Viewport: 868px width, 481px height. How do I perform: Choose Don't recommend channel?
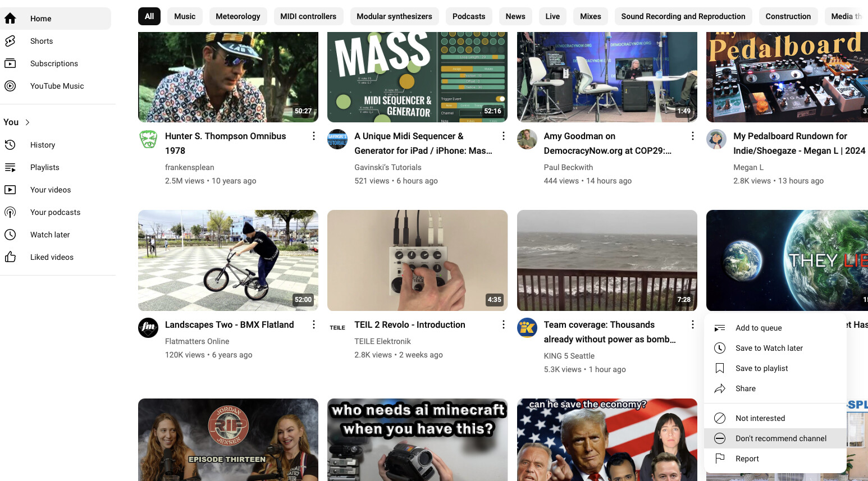click(775, 438)
